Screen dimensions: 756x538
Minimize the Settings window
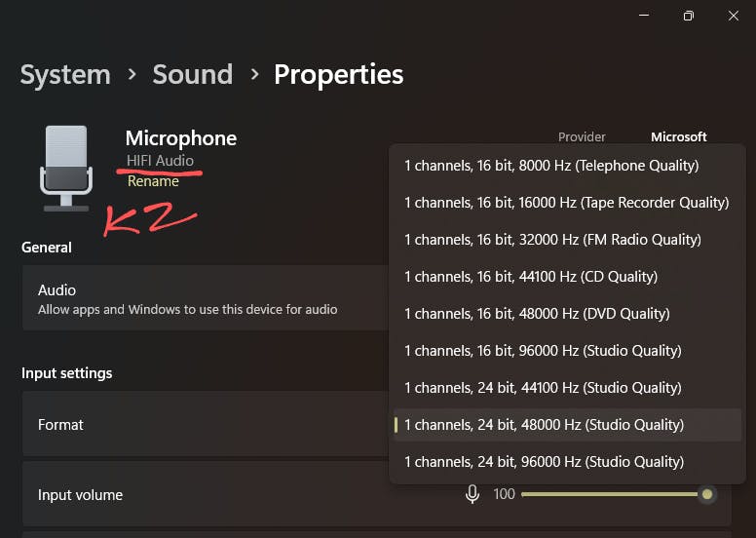(x=644, y=16)
